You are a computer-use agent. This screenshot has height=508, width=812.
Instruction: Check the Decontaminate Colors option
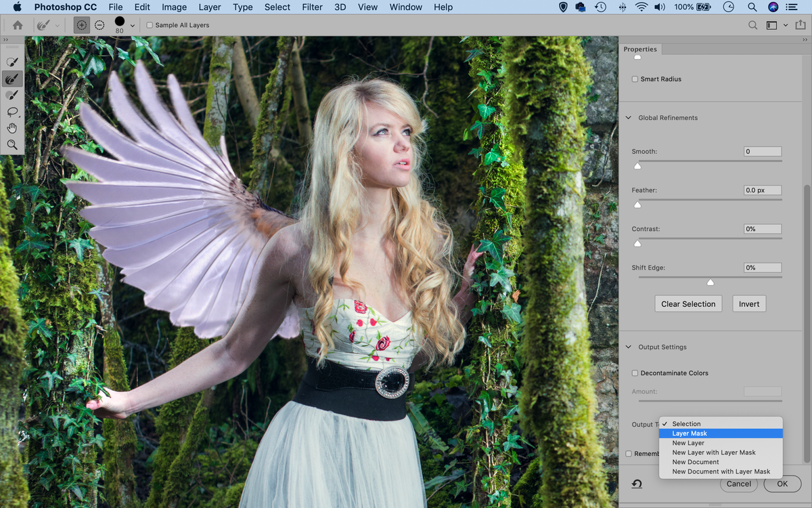pos(635,373)
